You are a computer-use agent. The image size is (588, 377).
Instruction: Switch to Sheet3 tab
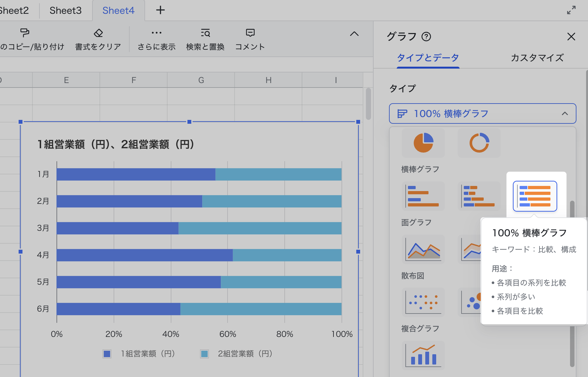pyautogui.click(x=65, y=11)
